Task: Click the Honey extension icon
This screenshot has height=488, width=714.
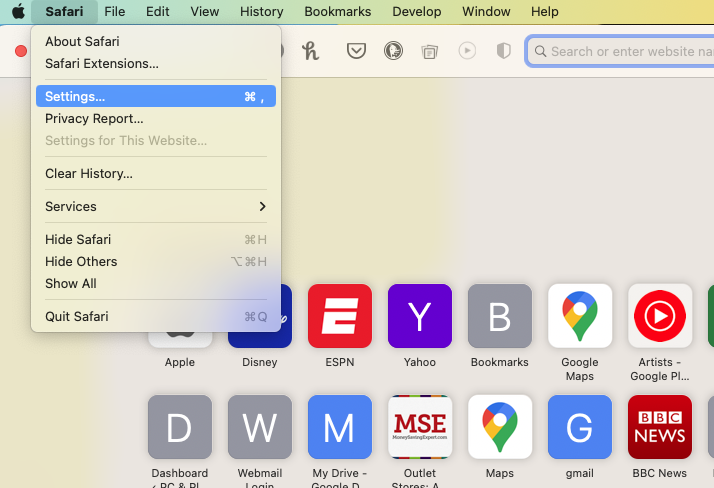Action: point(311,51)
